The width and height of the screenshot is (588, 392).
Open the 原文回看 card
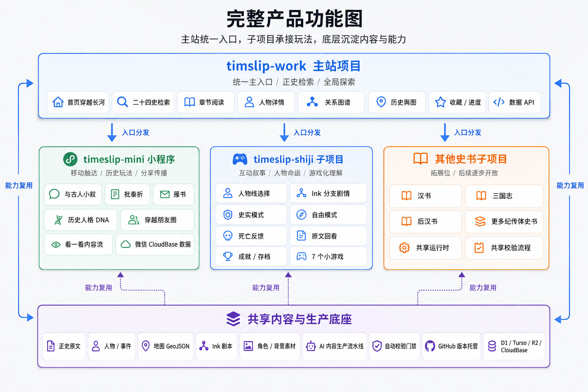[328, 236]
